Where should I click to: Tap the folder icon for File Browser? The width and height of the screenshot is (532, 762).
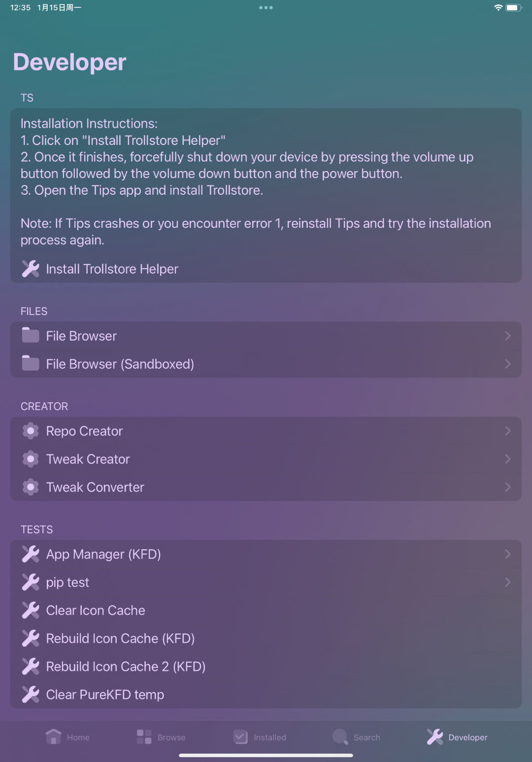[x=31, y=336]
